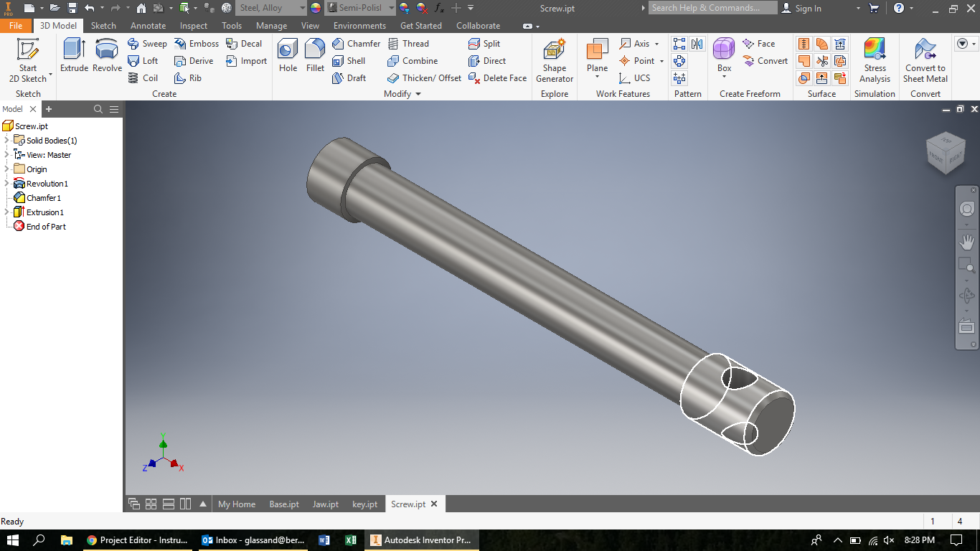The width and height of the screenshot is (980, 551).
Task: Choose Thicken/Offset tool
Action: (424, 78)
